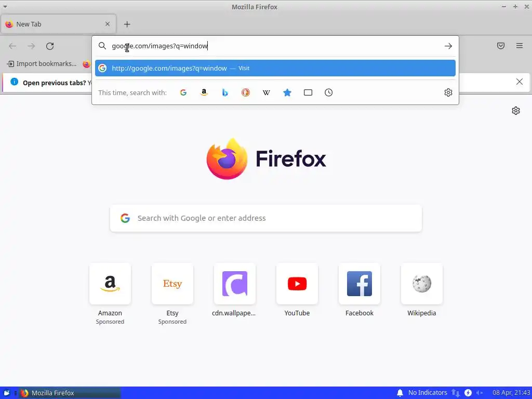The height and width of the screenshot is (399, 532).
Task: Click inside the address bar text
Action: [159, 46]
